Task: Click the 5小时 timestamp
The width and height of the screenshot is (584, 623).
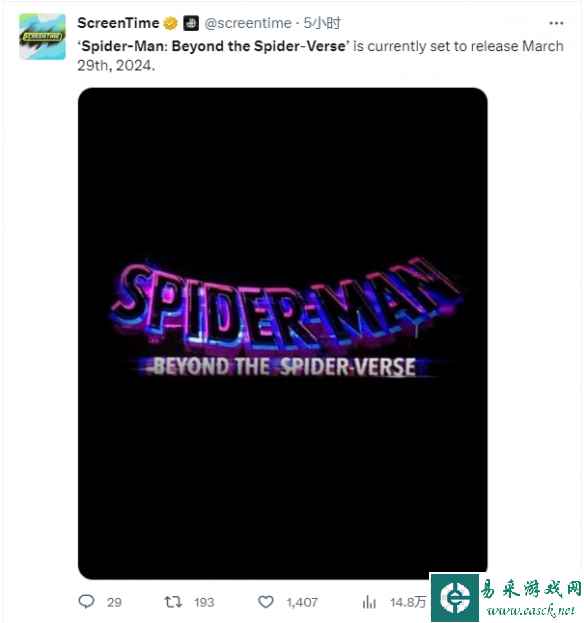Action: tap(322, 23)
